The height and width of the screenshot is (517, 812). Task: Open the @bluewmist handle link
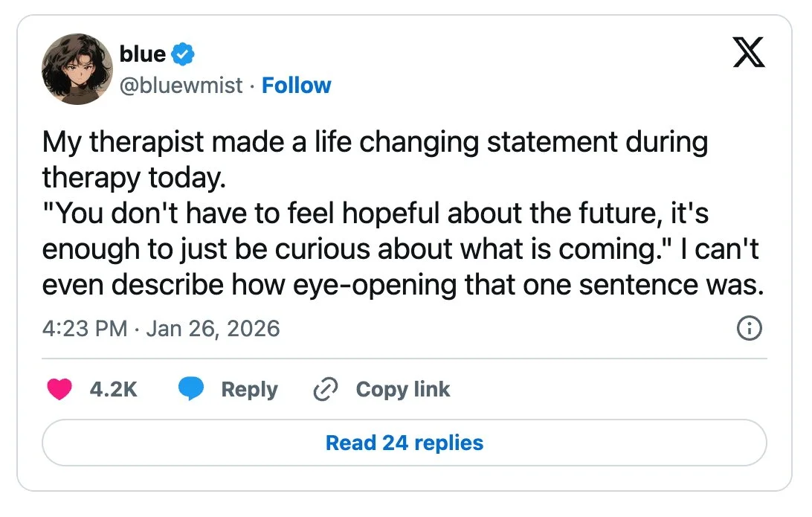click(181, 86)
